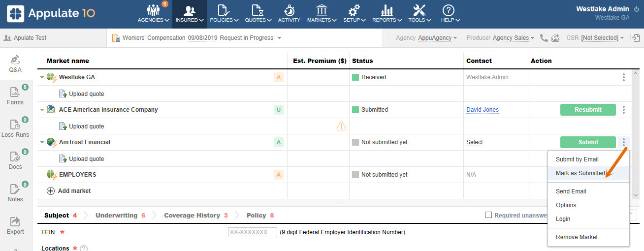644x251 pixels.
Task: Choose Submit by Email from menu
Action: point(588,159)
